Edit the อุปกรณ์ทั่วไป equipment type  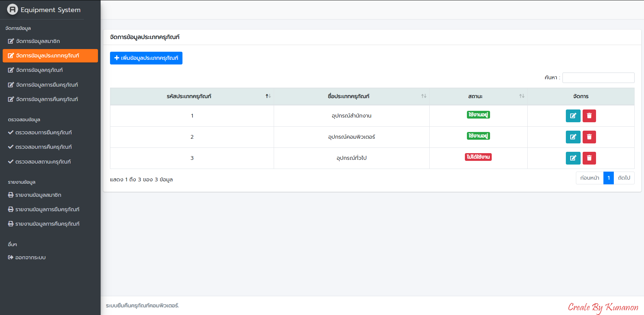pyautogui.click(x=573, y=158)
